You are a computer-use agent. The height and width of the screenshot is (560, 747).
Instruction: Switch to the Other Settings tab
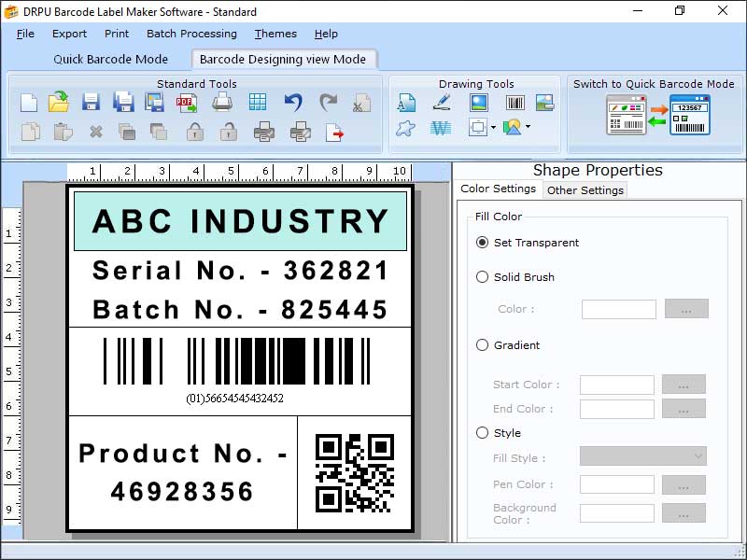point(585,190)
